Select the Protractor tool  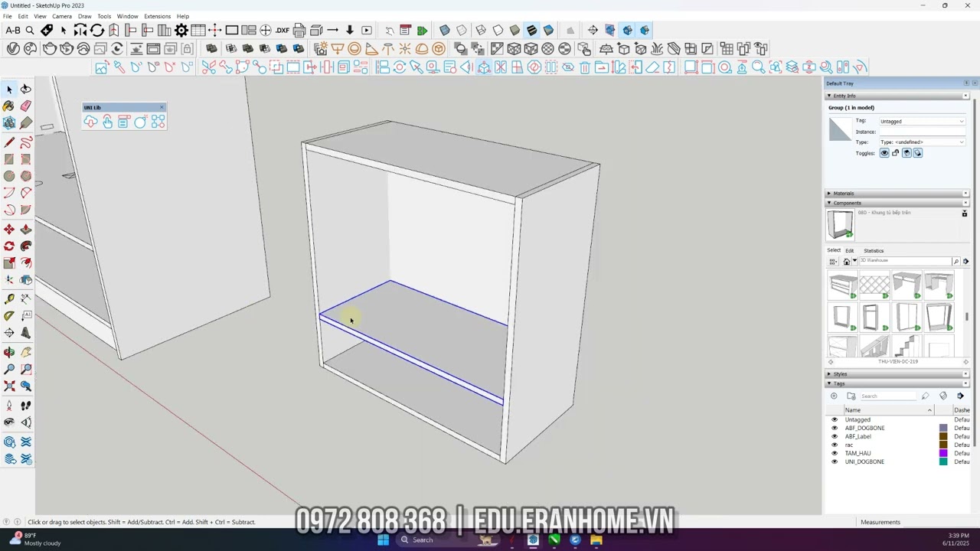(9, 315)
